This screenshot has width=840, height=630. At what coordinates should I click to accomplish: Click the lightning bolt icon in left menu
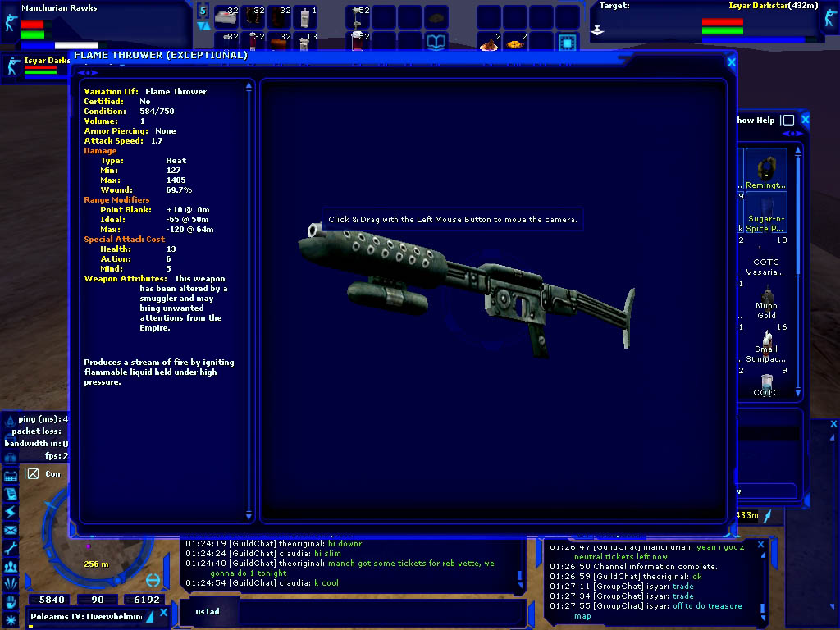tap(11, 512)
